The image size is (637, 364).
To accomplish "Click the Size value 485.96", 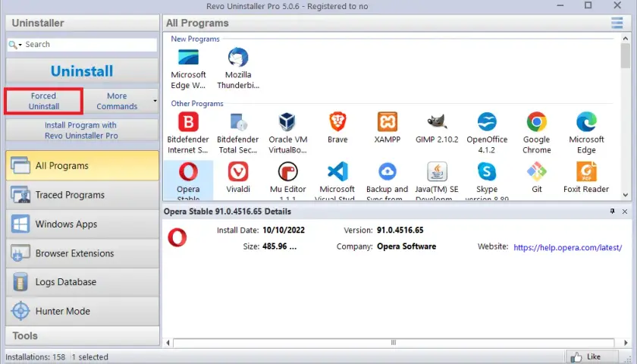I will (x=280, y=246).
